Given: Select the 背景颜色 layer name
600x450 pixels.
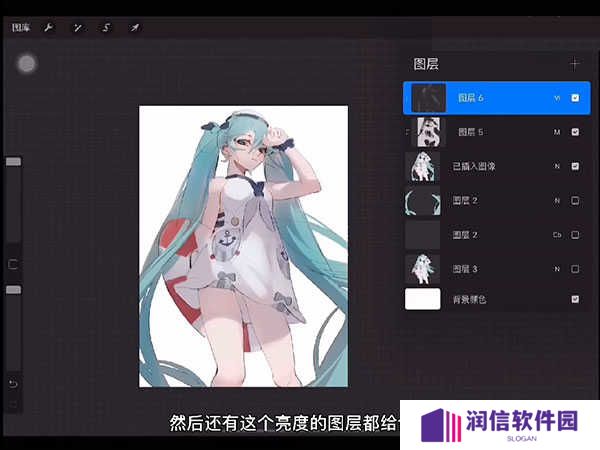Looking at the screenshot, I should coord(470,299).
